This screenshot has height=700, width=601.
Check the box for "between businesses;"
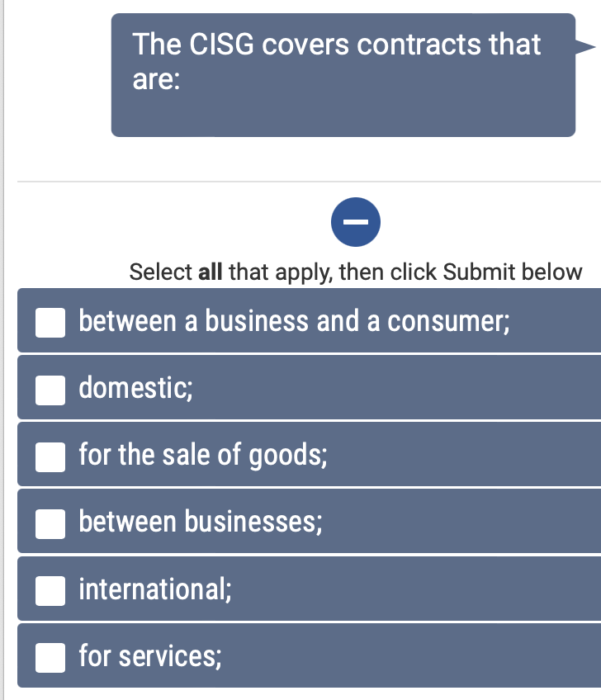50,523
